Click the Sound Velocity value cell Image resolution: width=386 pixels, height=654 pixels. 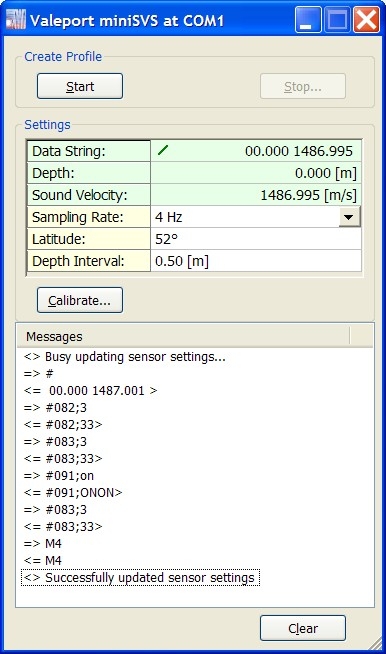(x=256, y=195)
